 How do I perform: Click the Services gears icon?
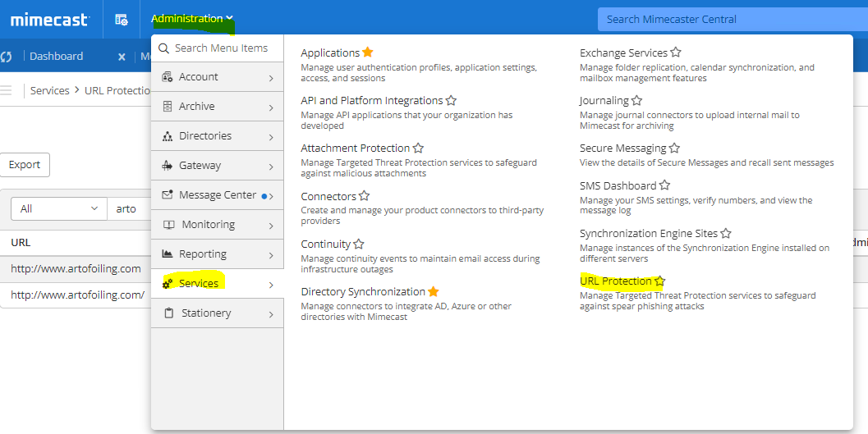coord(168,284)
